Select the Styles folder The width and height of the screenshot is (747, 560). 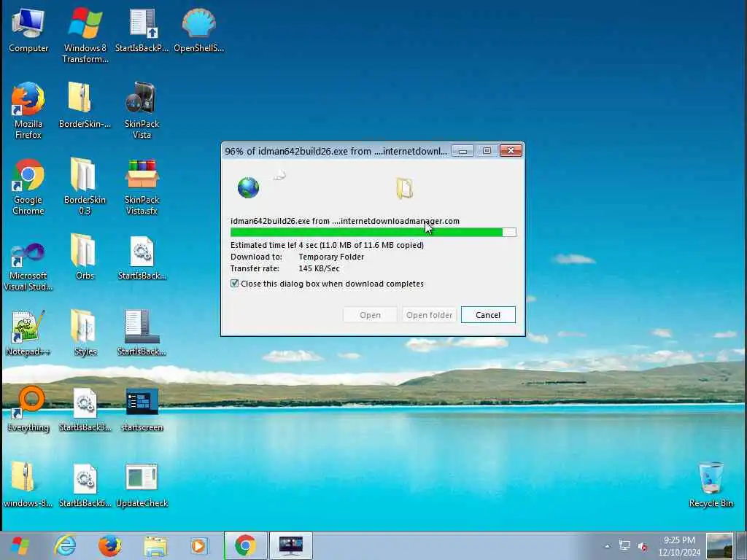click(85, 333)
